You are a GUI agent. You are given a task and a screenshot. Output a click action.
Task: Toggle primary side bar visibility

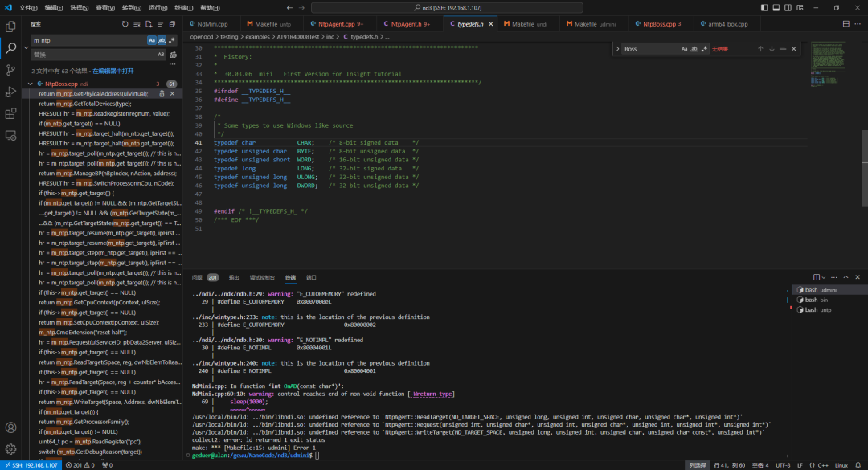(x=764, y=8)
